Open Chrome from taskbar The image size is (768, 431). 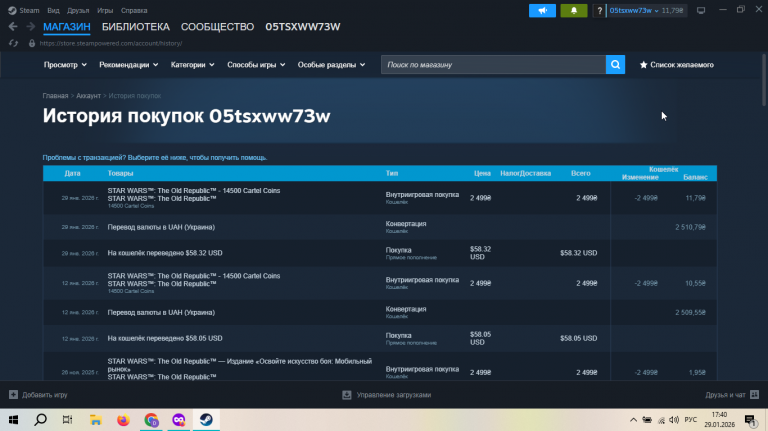coord(151,420)
